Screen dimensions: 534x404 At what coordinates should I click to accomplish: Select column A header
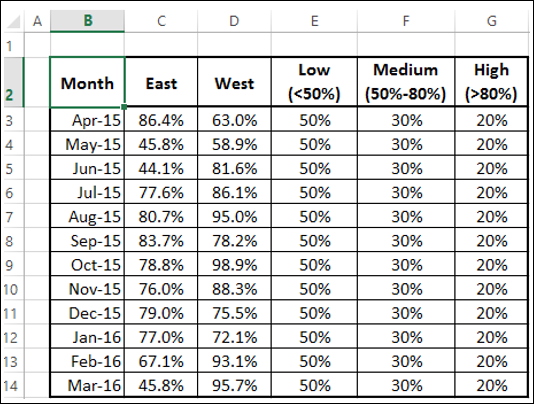coord(37,21)
